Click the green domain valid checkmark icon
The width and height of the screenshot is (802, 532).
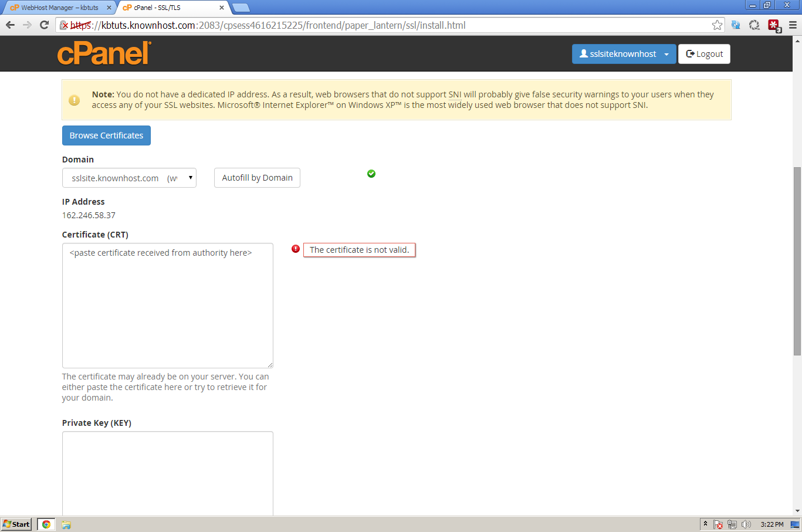(x=371, y=174)
